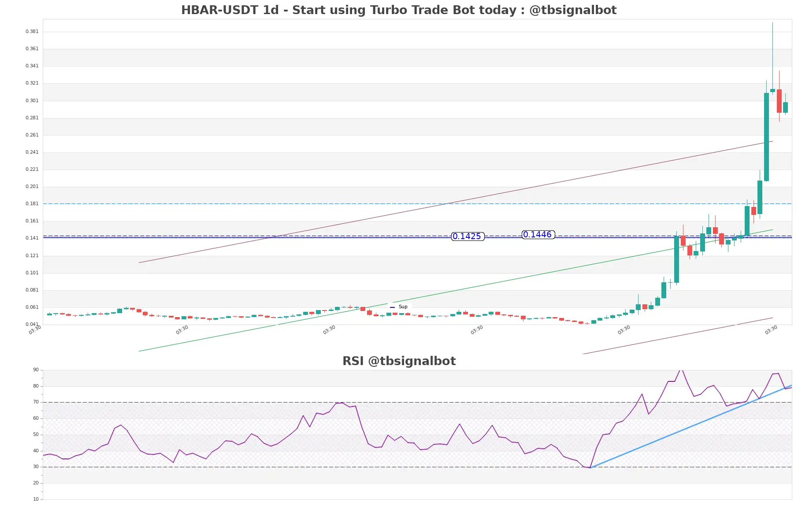798x532 pixels.
Task: Click the RSI 90 axis label
Action: 36,369
